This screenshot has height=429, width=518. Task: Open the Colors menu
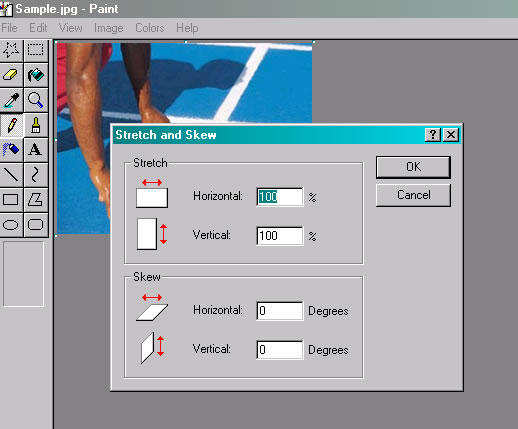pos(150,28)
